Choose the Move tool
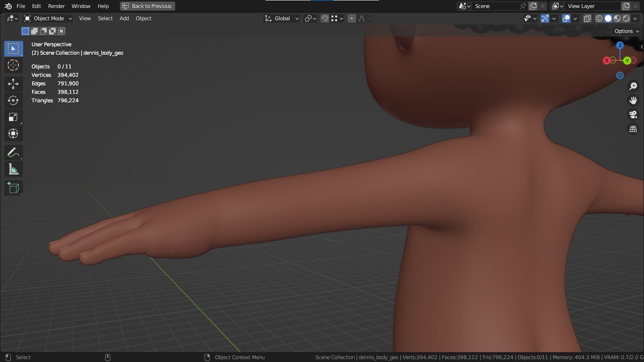Viewport: 644px width, 362px height. (x=13, y=84)
